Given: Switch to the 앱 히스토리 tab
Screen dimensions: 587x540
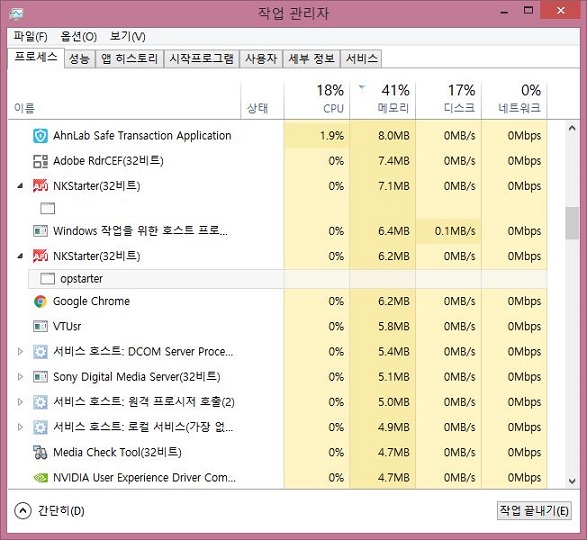Looking at the screenshot, I should point(130,59).
